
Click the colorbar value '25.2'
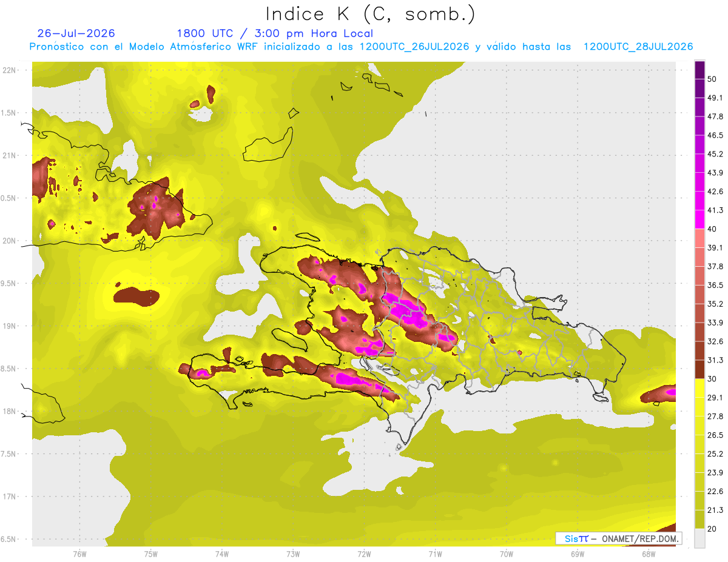715,454
